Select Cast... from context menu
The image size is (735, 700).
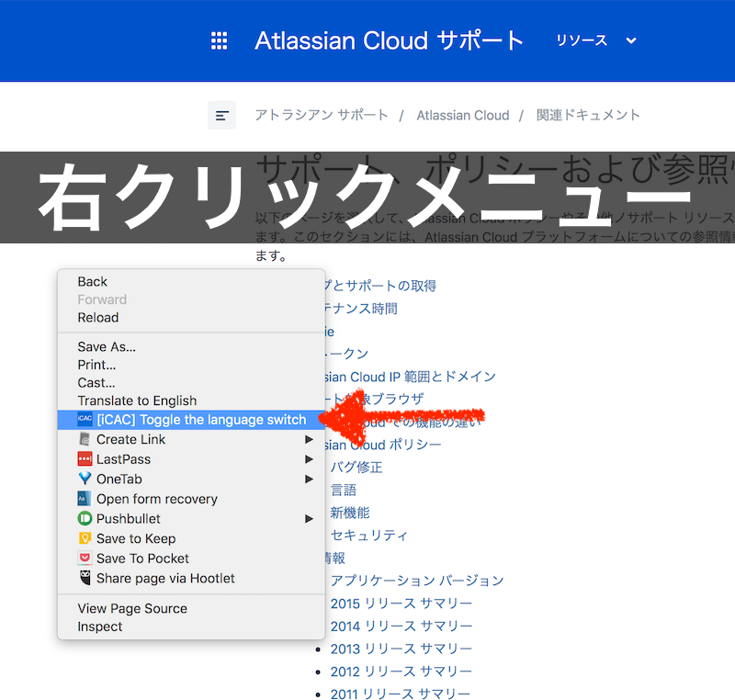191,383
